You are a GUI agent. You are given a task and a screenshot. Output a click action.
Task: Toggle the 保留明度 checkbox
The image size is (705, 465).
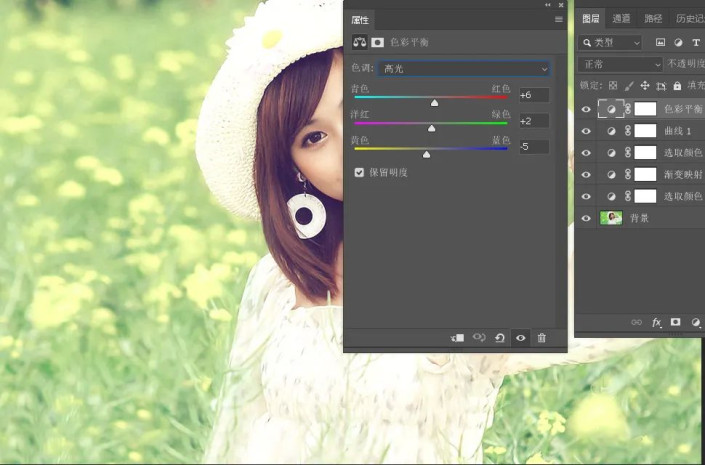click(360, 172)
